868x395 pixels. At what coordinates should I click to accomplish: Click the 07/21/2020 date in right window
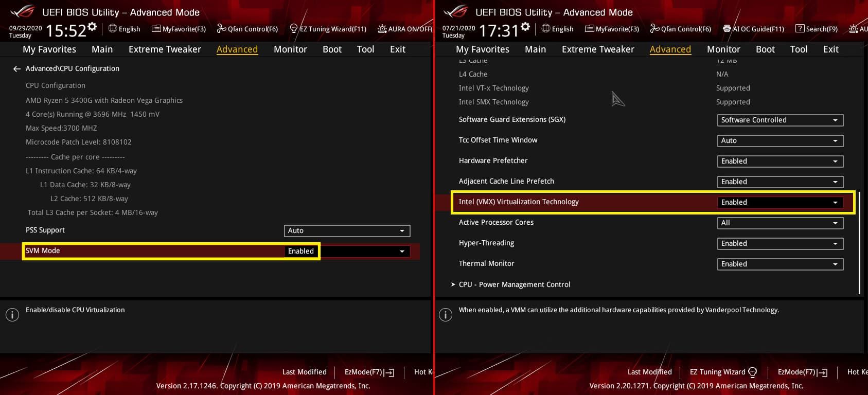coord(459,28)
